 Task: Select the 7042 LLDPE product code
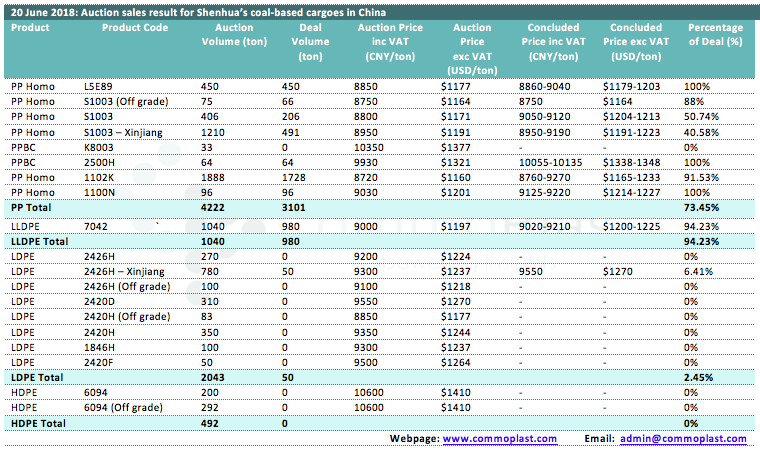(97, 226)
